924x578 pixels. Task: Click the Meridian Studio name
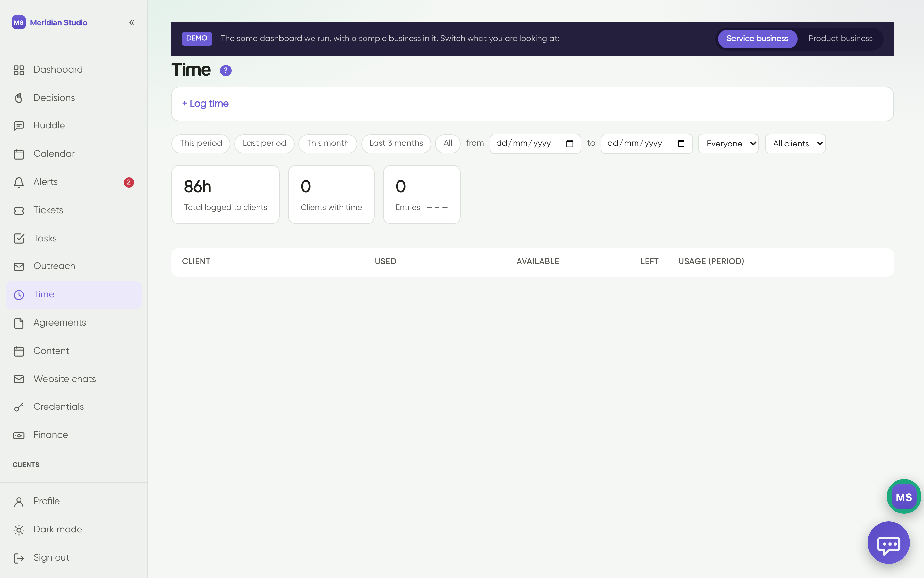pyautogui.click(x=59, y=22)
